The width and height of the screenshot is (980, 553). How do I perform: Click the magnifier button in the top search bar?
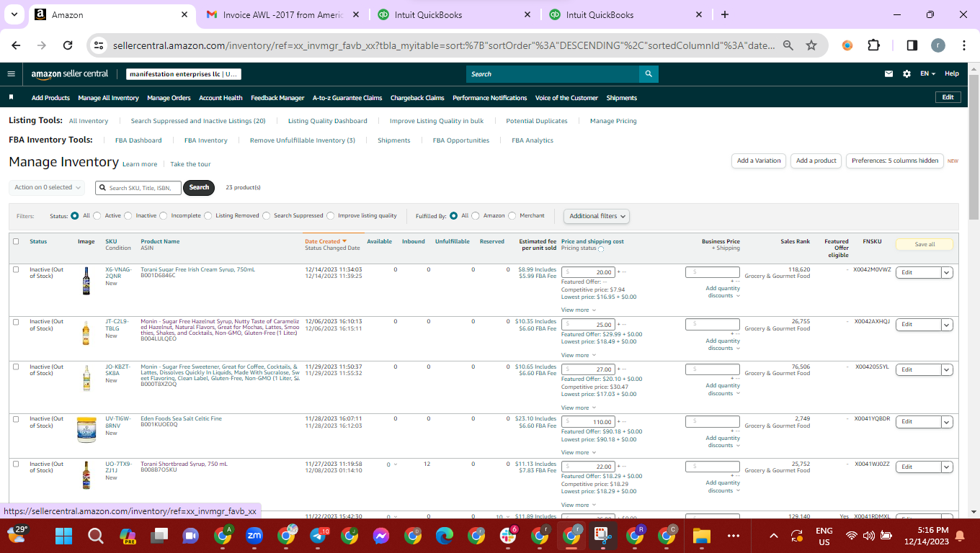point(649,73)
